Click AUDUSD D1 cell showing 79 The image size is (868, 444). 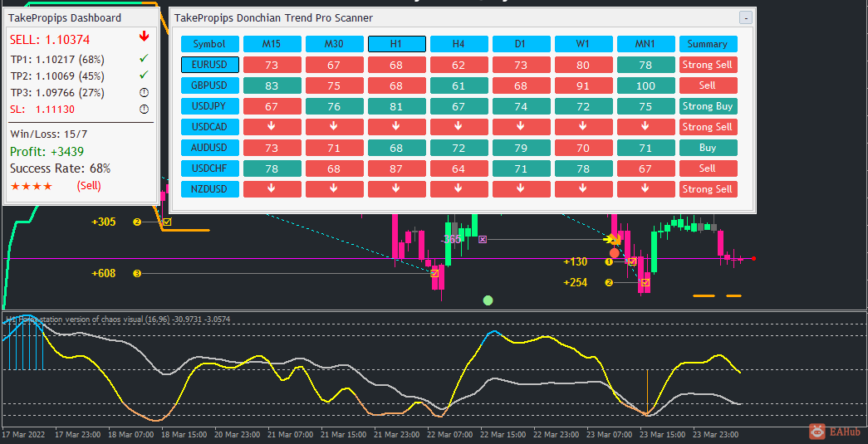(522, 148)
